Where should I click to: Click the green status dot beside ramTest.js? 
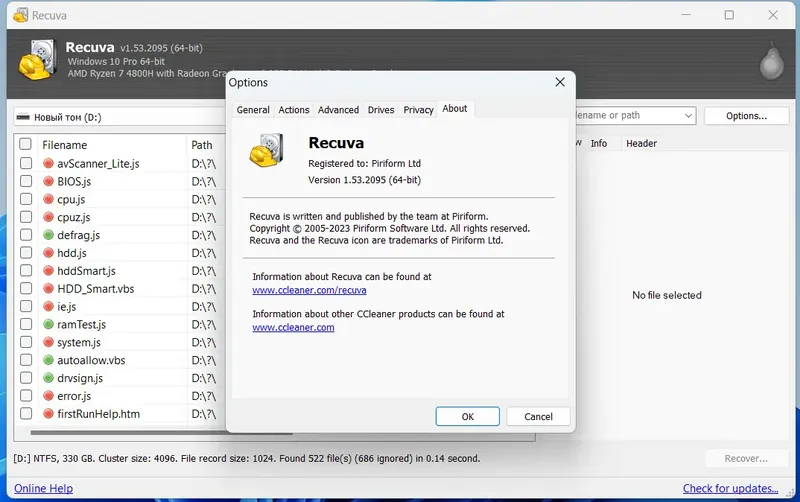(48, 324)
